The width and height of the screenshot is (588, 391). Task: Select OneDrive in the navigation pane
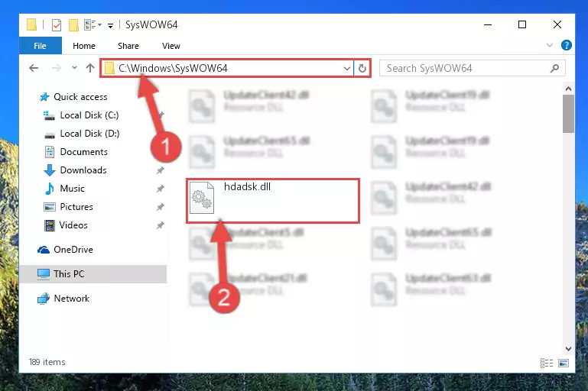coord(73,250)
